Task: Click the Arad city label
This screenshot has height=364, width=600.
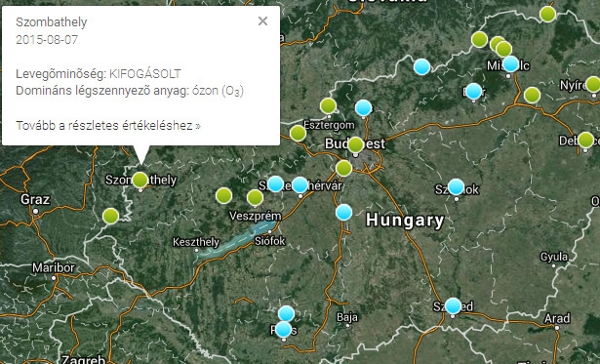Action: pos(557,318)
